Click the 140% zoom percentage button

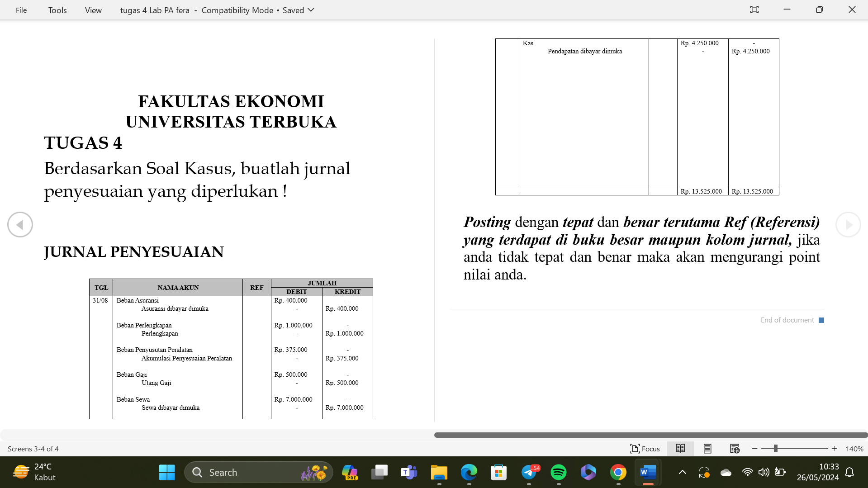pos(854,449)
